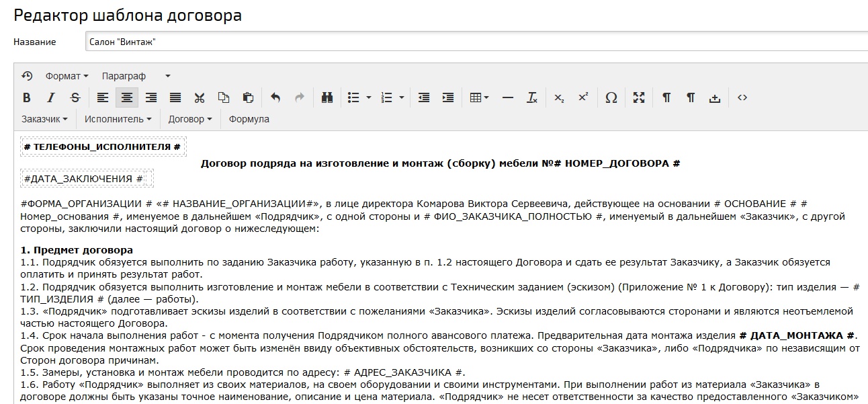Image resolution: width=868 pixels, height=404 pixels.
Task: Click the # НОМЕР_ДОГОВОРА # placeholder in title
Action: 617,163
